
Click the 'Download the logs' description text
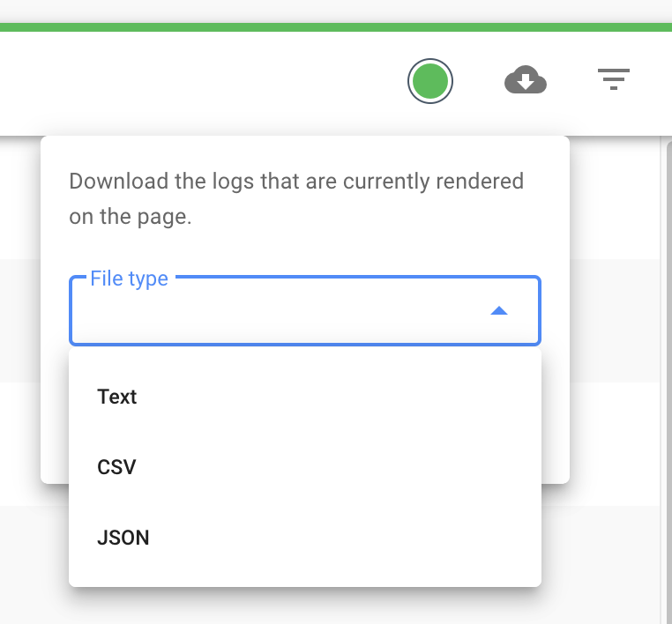tap(296, 198)
